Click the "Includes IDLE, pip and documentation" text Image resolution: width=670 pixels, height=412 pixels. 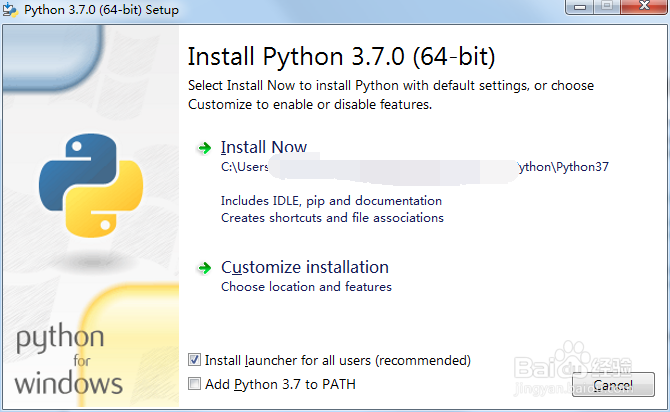coord(331,201)
